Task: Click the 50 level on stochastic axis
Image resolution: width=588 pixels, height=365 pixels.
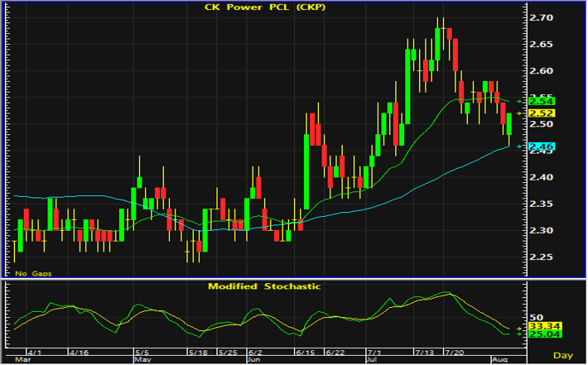Action: [x=536, y=318]
